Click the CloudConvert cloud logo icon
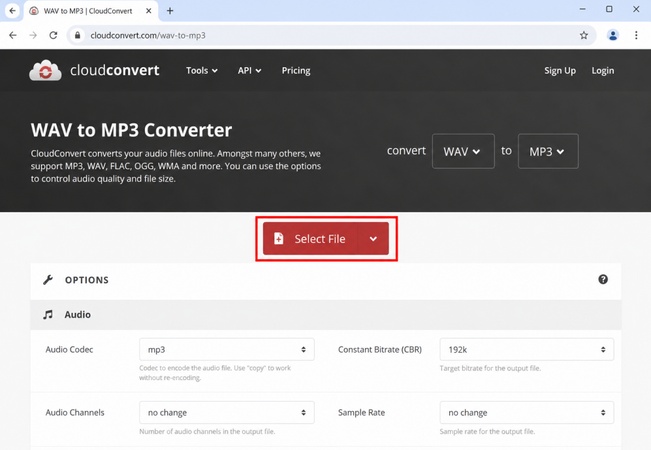 click(45, 71)
